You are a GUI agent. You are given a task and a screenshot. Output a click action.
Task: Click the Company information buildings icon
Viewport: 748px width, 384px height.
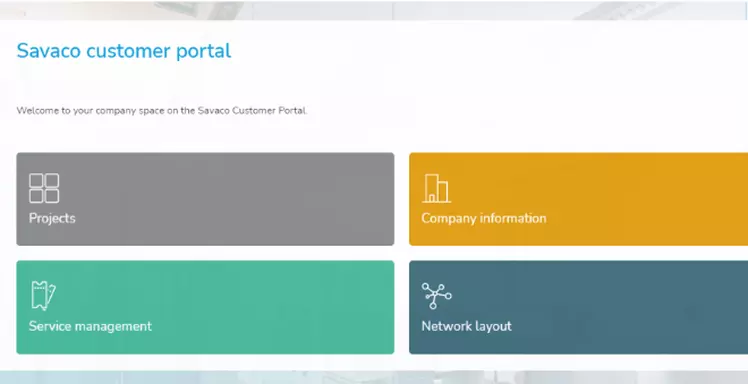pos(436,188)
